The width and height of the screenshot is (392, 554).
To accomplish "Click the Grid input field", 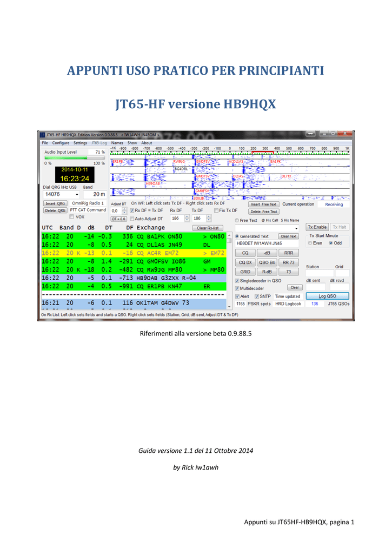I will 342,273.
